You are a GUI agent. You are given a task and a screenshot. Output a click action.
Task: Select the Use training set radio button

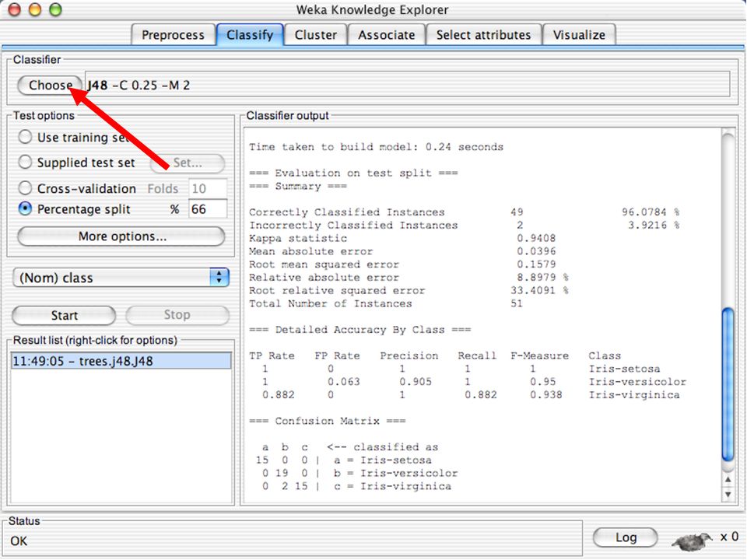pyautogui.click(x=25, y=137)
